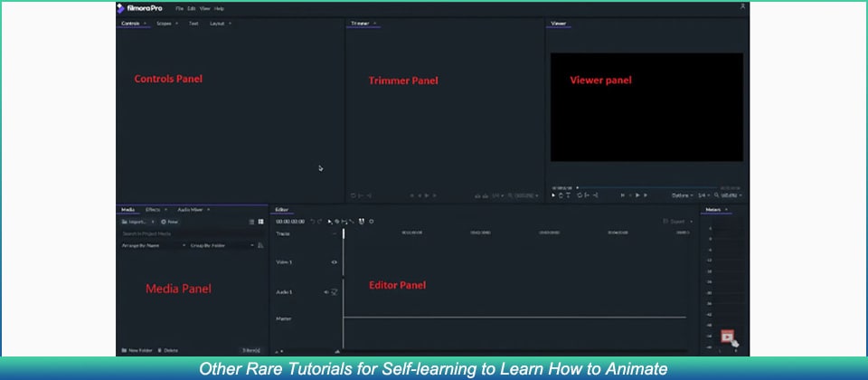The image size is (868, 380).
Task: Open the Import dropdown arrow
Action: 153,222
